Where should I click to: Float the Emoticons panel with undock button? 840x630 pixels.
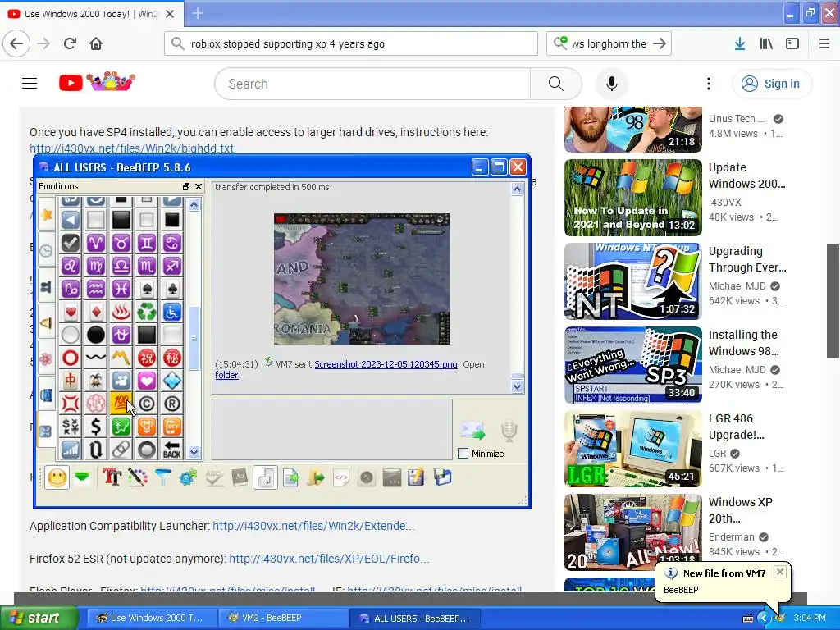tap(186, 186)
